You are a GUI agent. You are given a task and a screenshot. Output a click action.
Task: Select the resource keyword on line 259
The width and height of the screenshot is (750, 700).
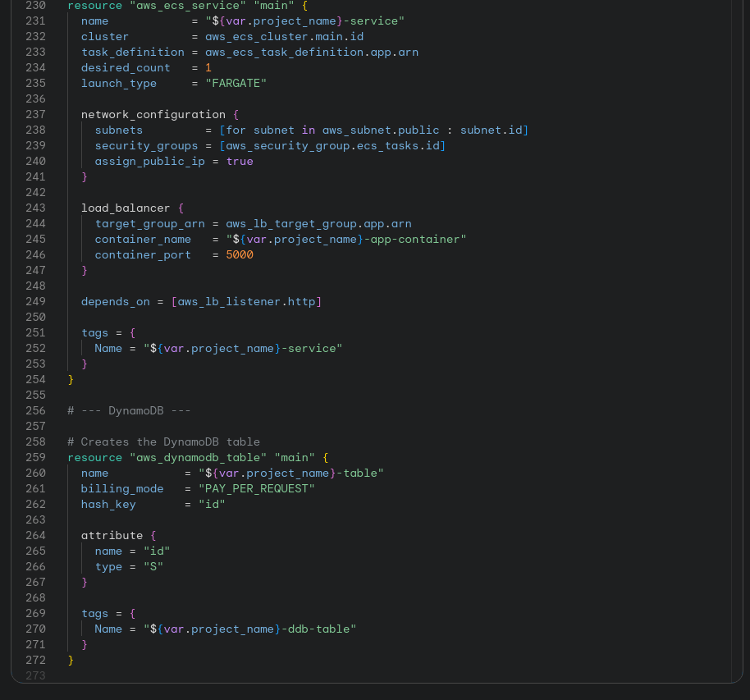94,457
